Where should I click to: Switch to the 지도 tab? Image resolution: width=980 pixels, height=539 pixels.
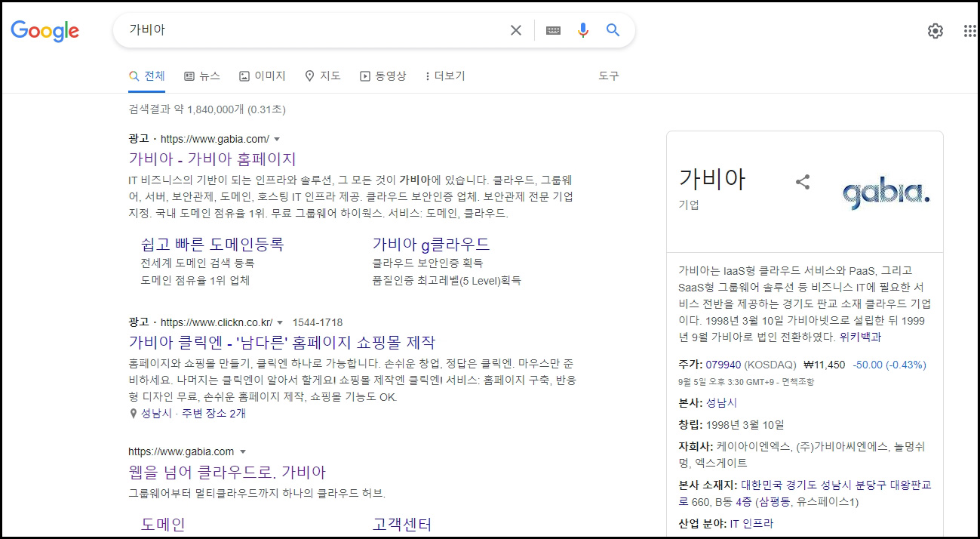(323, 76)
